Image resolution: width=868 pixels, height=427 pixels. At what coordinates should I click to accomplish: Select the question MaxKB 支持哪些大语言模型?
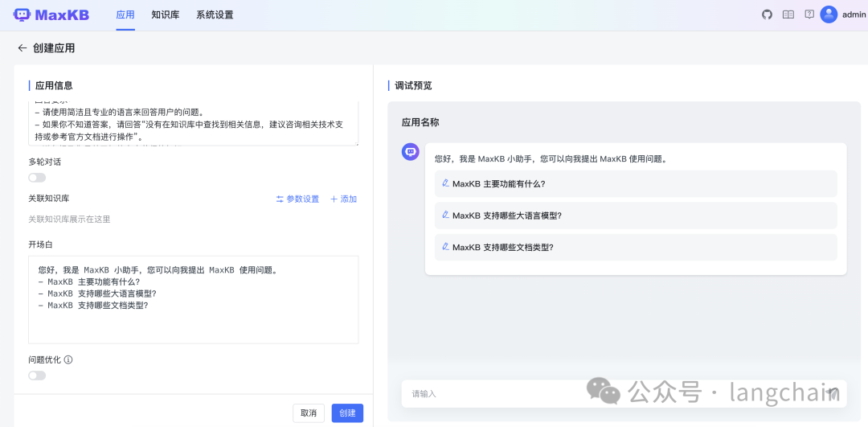[x=636, y=216]
